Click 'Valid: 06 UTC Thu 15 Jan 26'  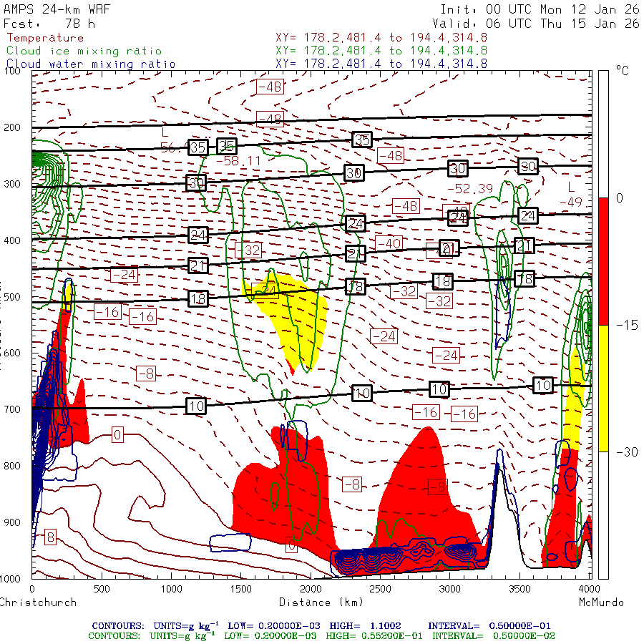[535, 24]
